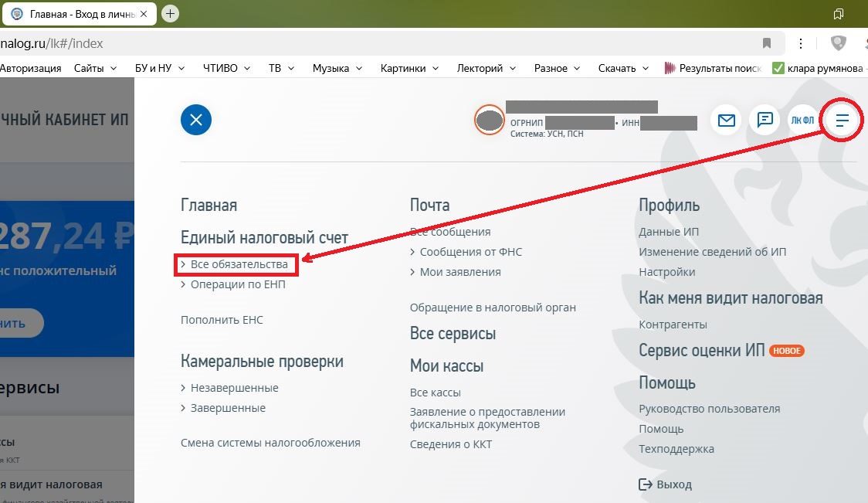
Task: Go to Главная menu section
Action: (x=209, y=205)
